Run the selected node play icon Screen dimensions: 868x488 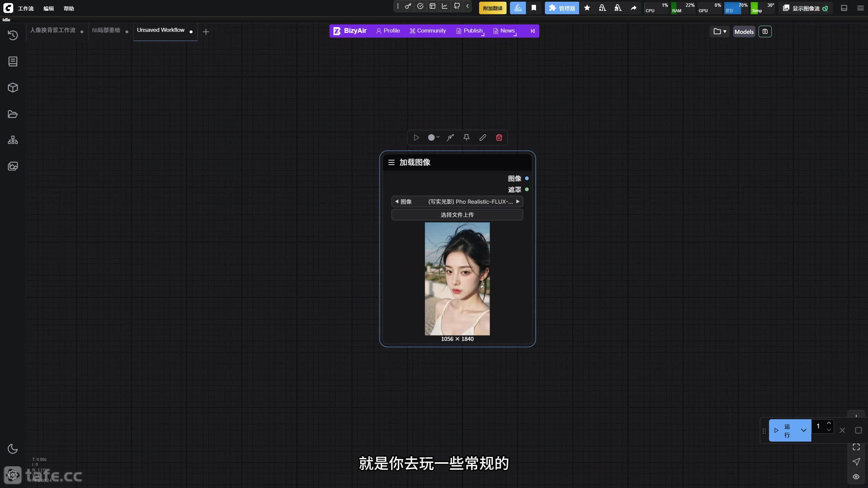pyautogui.click(x=416, y=138)
